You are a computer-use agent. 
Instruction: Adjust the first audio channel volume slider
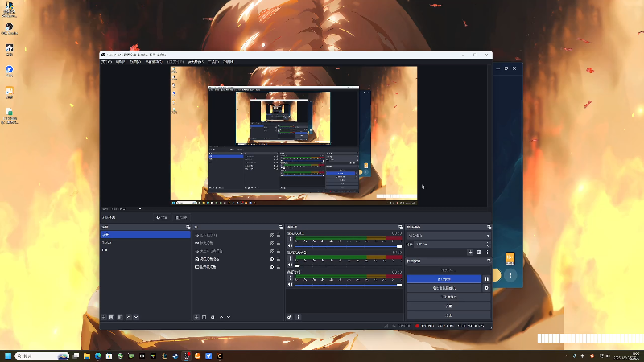tap(349, 246)
